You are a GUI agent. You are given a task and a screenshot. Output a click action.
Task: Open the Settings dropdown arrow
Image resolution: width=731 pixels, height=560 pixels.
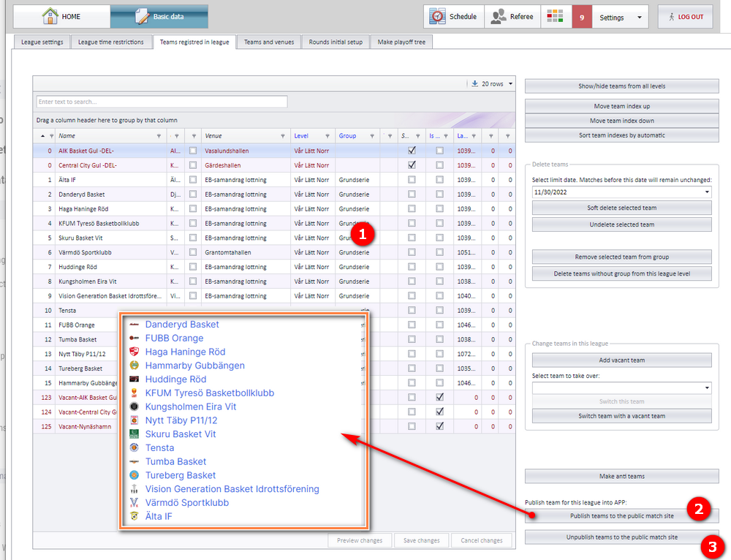(639, 18)
